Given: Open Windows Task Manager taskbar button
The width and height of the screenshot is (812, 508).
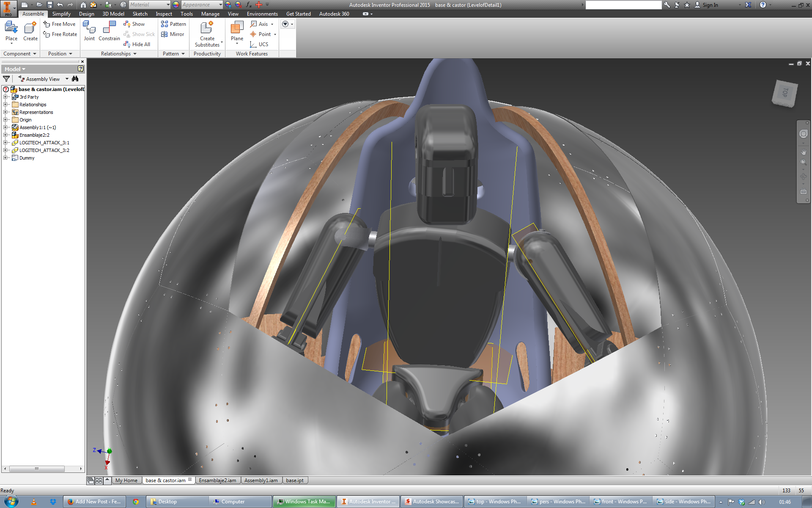Looking at the screenshot, I should [304, 502].
